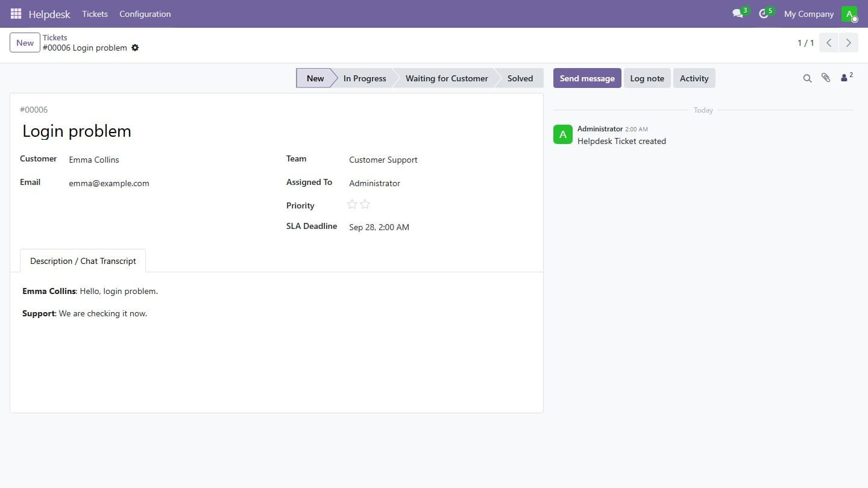Open the ticket actions gear icon
The width and height of the screenshot is (868, 488).
click(135, 48)
